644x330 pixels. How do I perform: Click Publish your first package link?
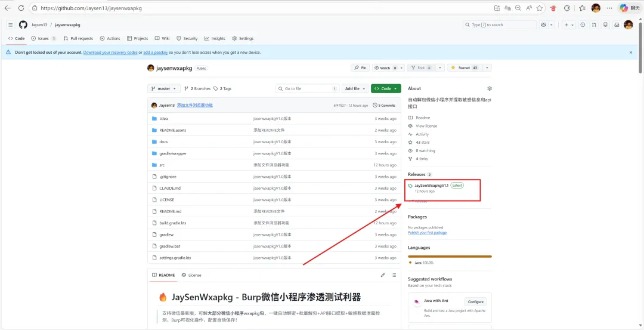click(427, 233)
